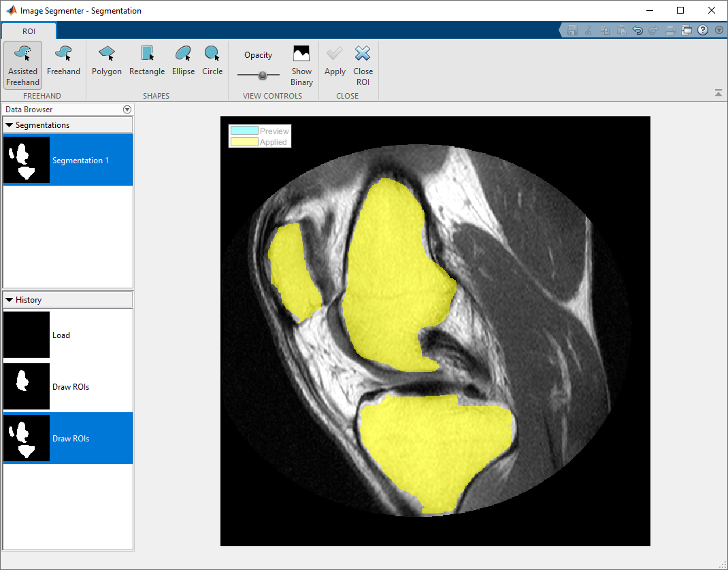Click the Cut scissors icon
728x570 pixels.
click(589, 31)
